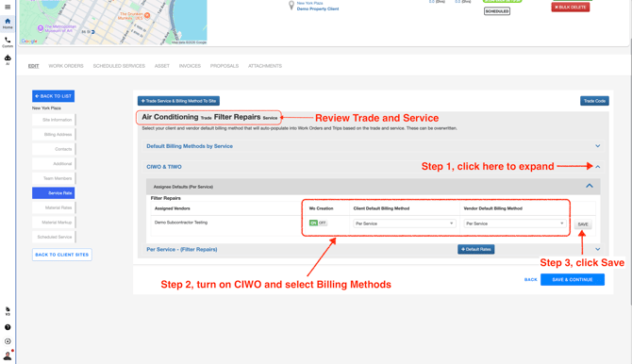This screenshot has height=364, width=632.
Task: Click Default Billing Methods by Service heading
Action: (x=190, y=146)
